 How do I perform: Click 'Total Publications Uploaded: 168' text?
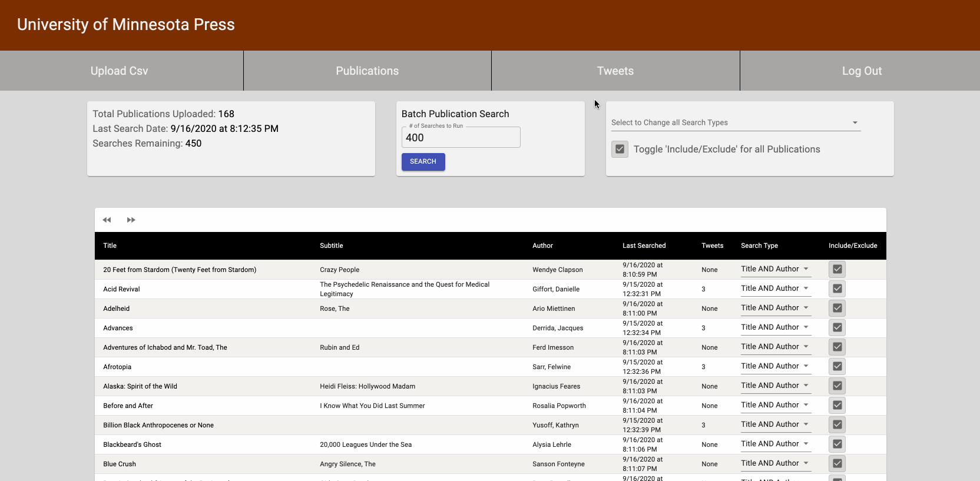pos(163,114)
